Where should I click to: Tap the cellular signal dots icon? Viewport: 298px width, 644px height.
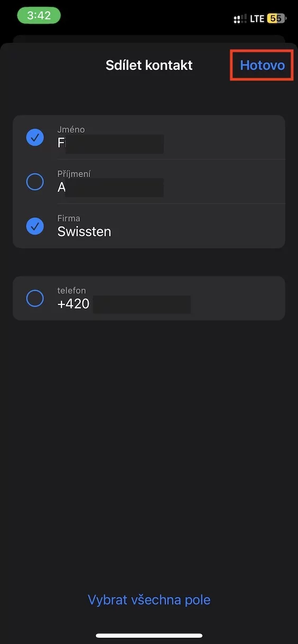(240, 19)
